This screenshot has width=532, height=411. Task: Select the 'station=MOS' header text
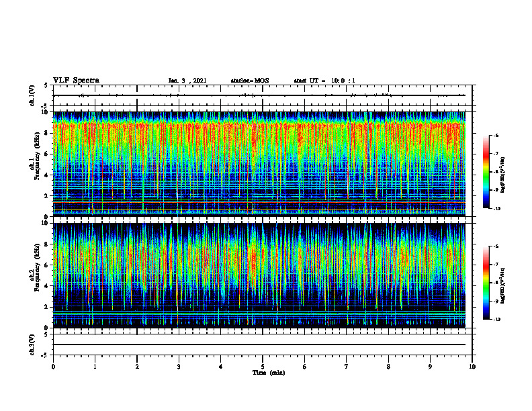250,81
